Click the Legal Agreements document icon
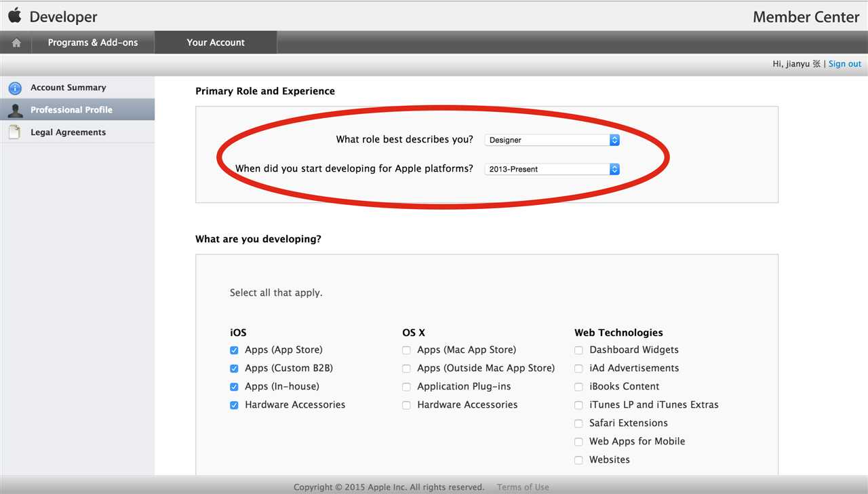 14,132
